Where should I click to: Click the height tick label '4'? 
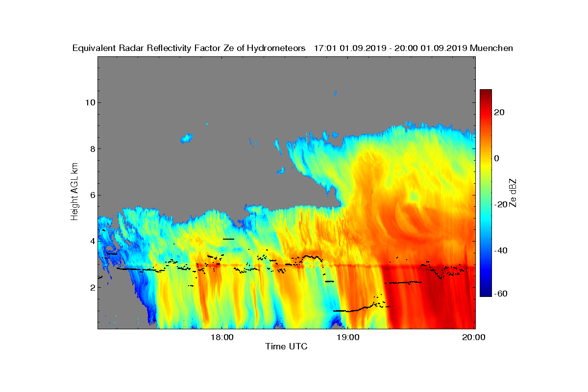92,241
